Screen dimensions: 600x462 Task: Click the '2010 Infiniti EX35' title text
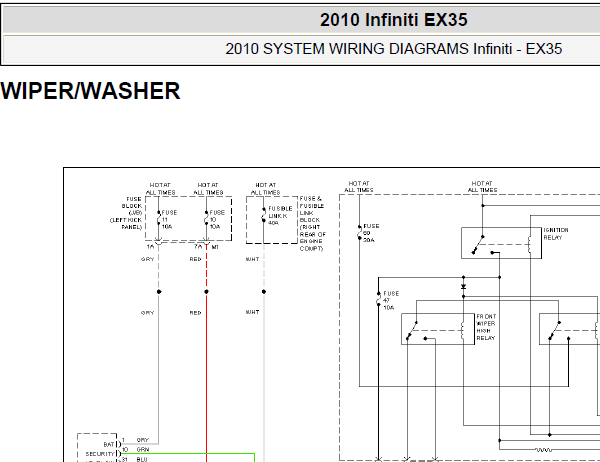(393, 20)
